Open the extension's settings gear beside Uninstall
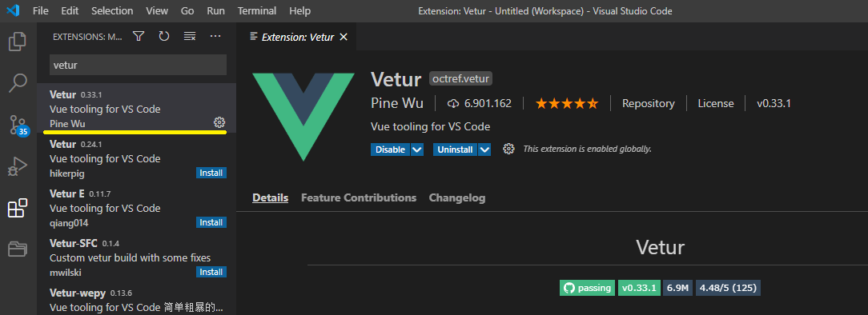868x315 pixels. pos(508,150)
